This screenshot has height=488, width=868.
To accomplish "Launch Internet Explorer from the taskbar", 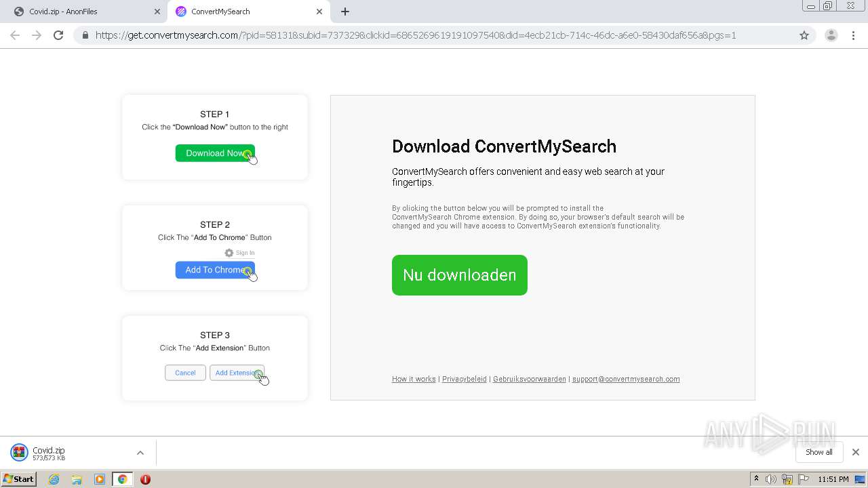I will [x=54, y=479].
